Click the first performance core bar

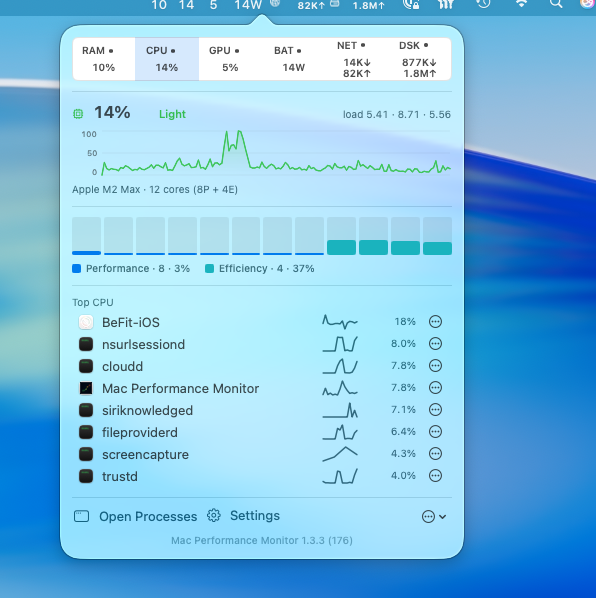[x=87, y=236]
